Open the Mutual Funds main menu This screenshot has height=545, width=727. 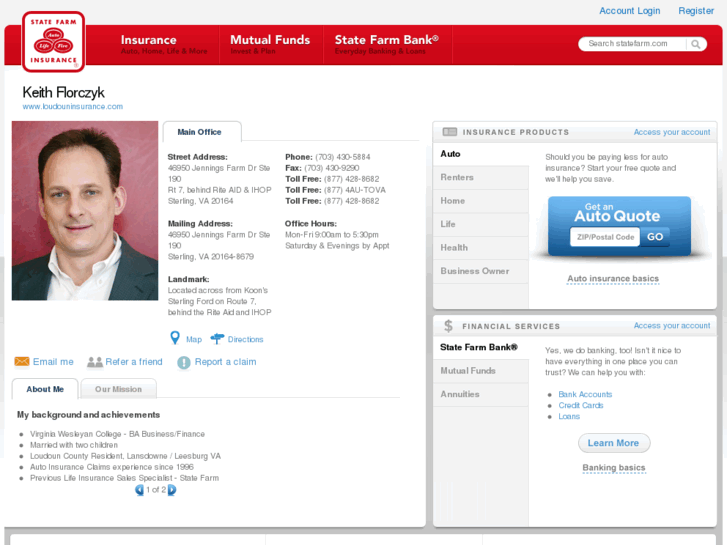tap(270, 45)
